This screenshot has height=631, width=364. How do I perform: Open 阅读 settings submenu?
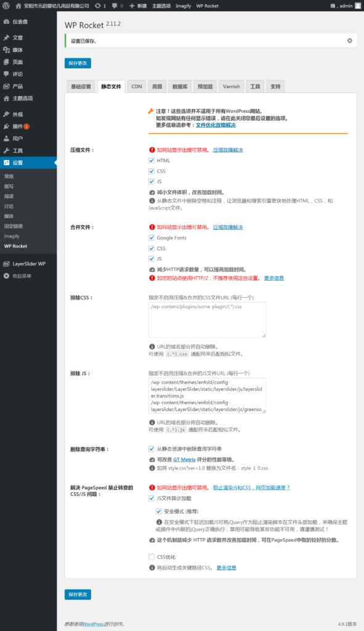click(9, 197)
